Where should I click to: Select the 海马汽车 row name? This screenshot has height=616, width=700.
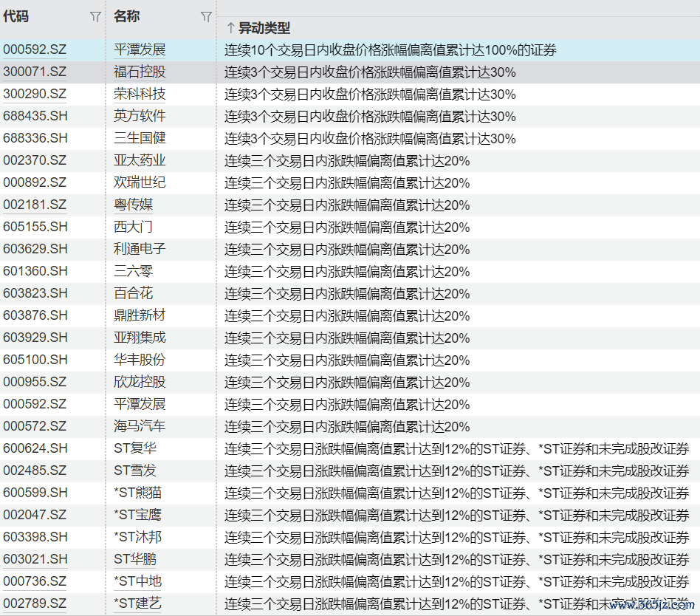pos(140,426)
